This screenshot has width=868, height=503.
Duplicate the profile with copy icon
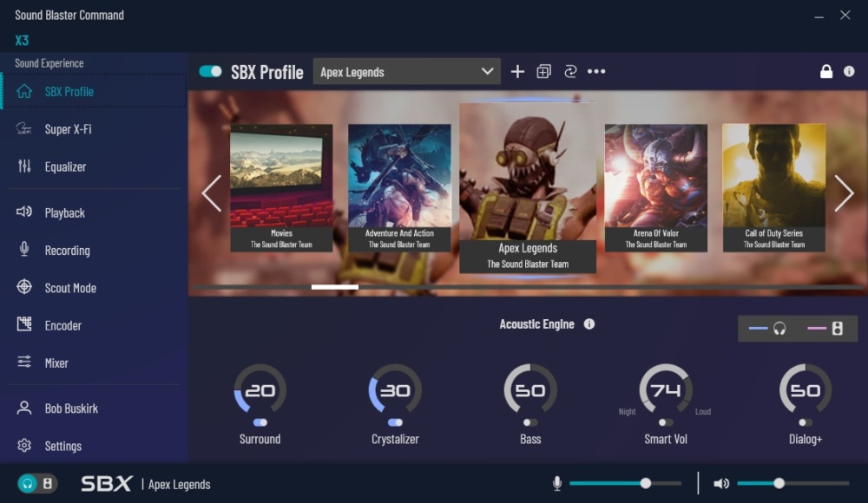(543, 71)
